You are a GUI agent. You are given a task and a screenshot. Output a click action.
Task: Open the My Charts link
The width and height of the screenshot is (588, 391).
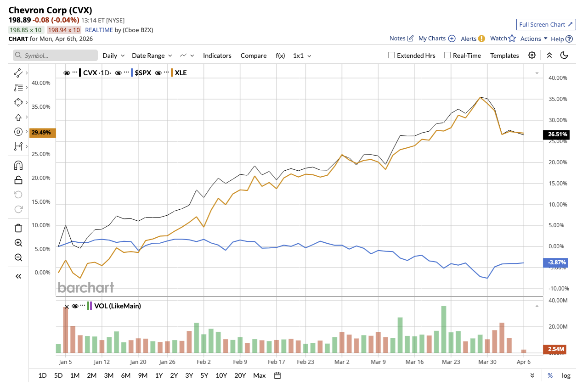pos(436,39)
